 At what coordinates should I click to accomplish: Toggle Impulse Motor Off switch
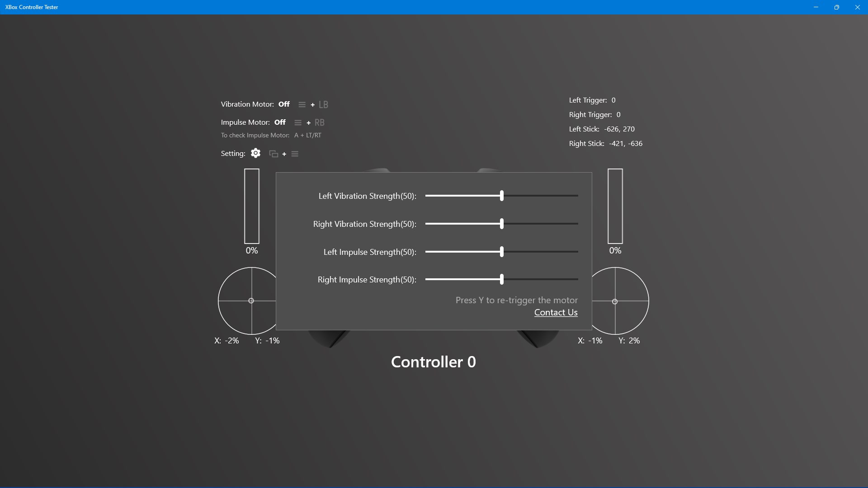point(279,122)
